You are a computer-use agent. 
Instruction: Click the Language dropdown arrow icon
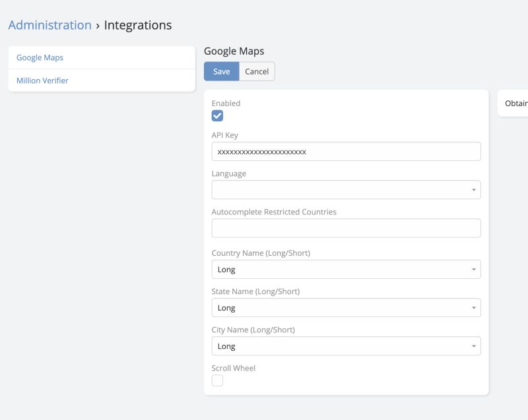473,190
